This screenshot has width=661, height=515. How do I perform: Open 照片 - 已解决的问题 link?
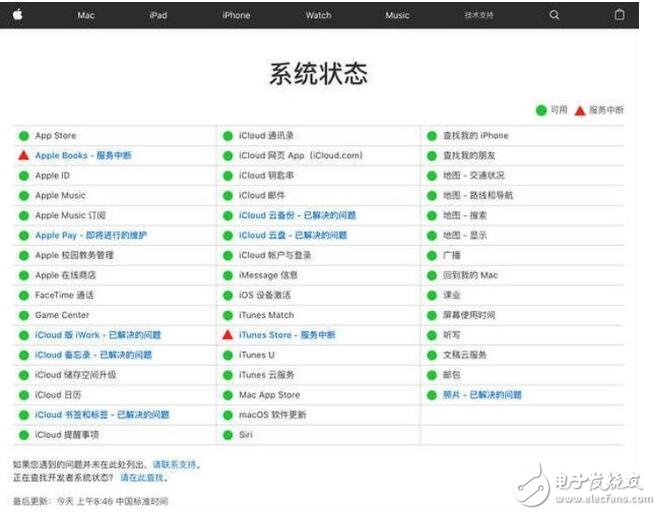(x=482, y=395)
